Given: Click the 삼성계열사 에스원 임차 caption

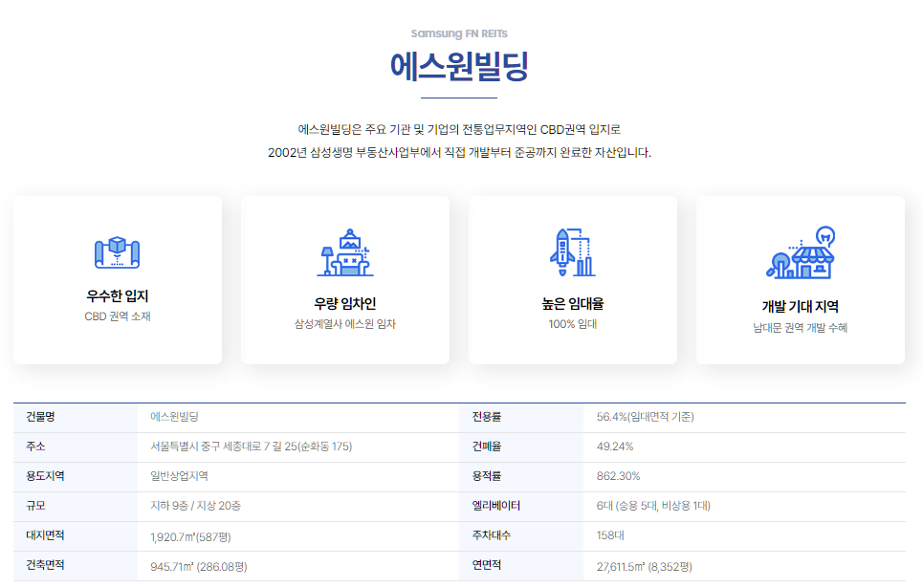Looking at the screenshot, I should [x=345, y=324].
